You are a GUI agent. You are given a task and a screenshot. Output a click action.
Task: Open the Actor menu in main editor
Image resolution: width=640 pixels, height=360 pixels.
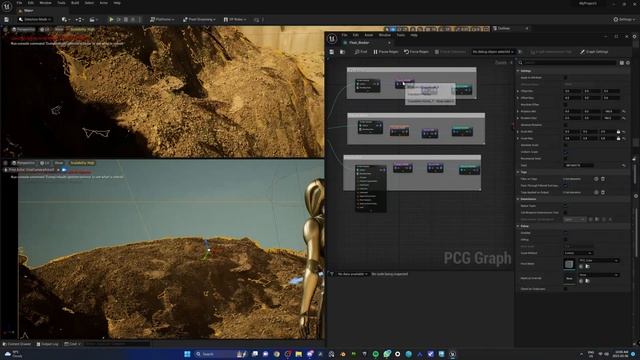pyautogui.click(x=104, y=3)
